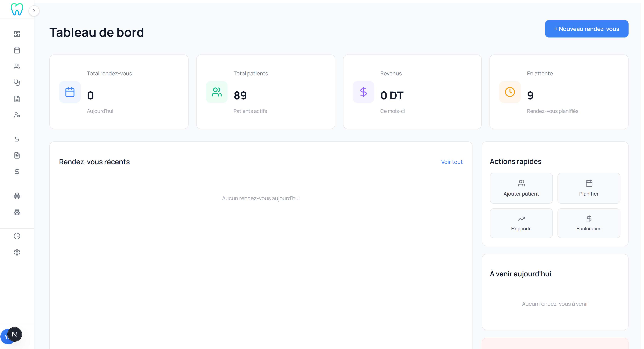The image size is (644, 349).
Task: Open the patients icon in sidebar
Action: [17, 66]
